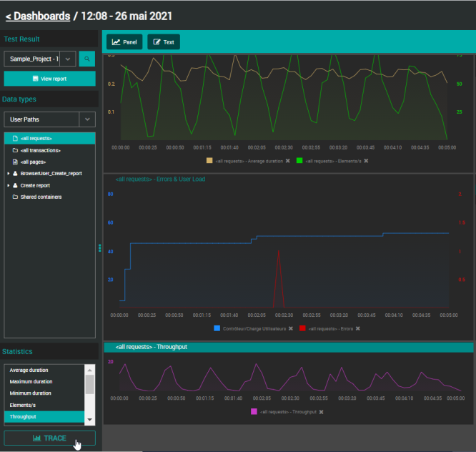Remove the Errors series with X
The height and width of the screenshot is (452, 476).
pyautogui.click(x=358, y=328)
